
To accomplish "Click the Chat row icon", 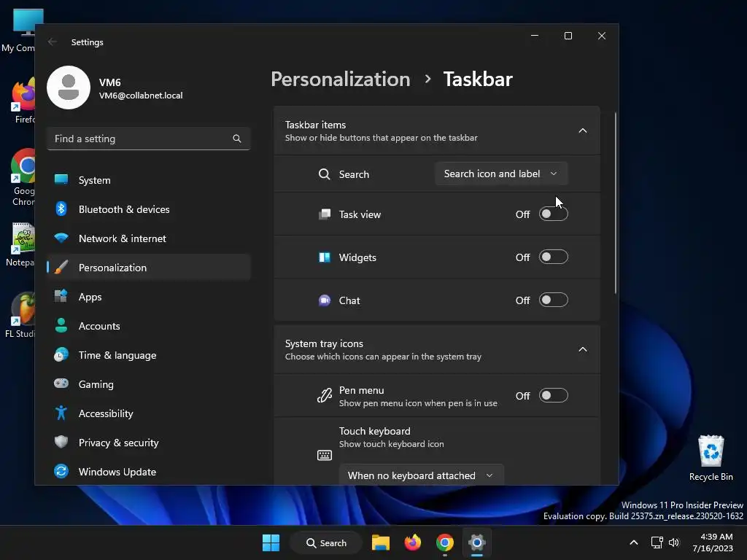I will (325, 300).
